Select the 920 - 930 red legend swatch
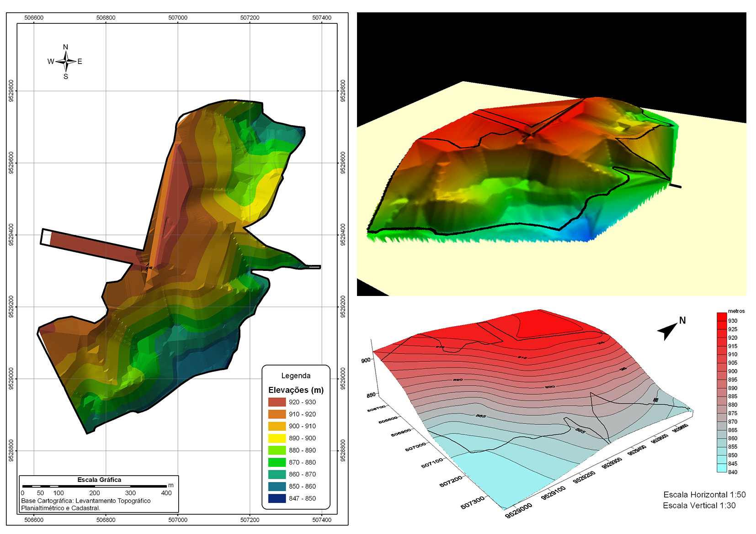 coord(277,402)
